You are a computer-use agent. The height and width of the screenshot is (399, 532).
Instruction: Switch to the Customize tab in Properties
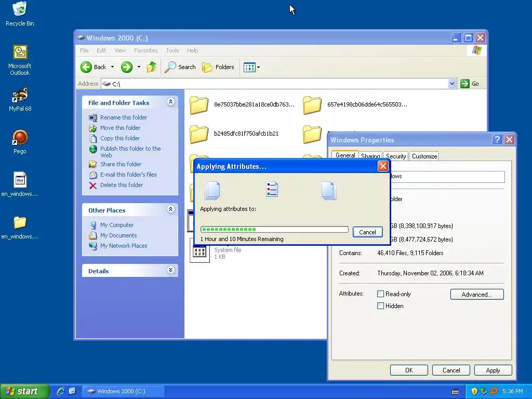point(424,156)
